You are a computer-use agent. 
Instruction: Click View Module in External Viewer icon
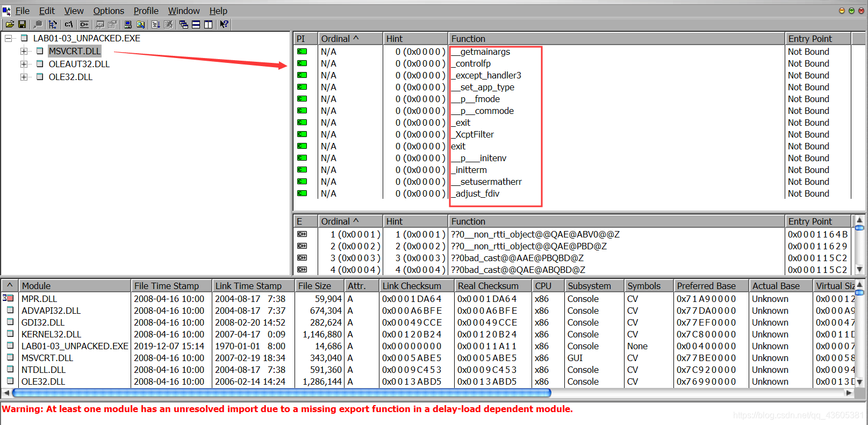100,24
